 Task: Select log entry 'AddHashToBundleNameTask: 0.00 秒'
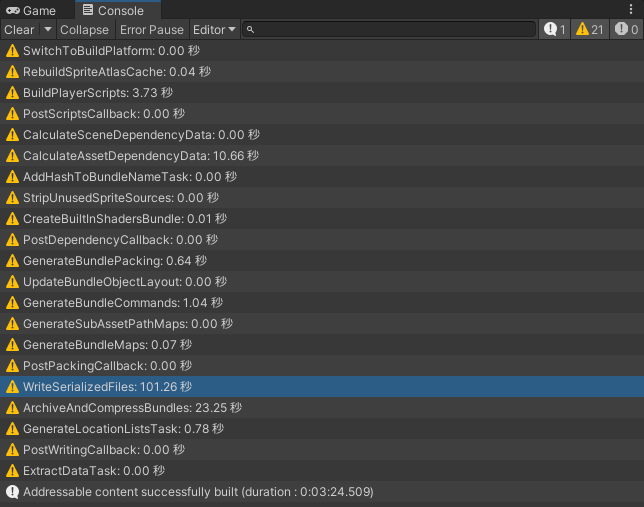click(322, 177)
